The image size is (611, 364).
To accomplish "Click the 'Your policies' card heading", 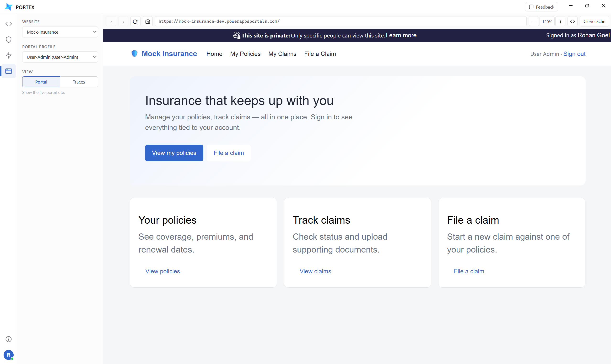I will pos(168,220).
